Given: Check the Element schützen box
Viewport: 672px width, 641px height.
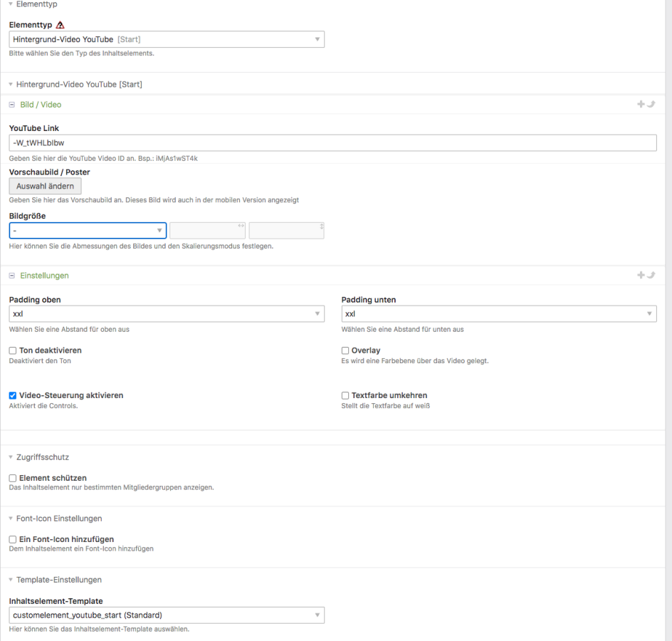Looking at the screenshot, I should (13, 478).
